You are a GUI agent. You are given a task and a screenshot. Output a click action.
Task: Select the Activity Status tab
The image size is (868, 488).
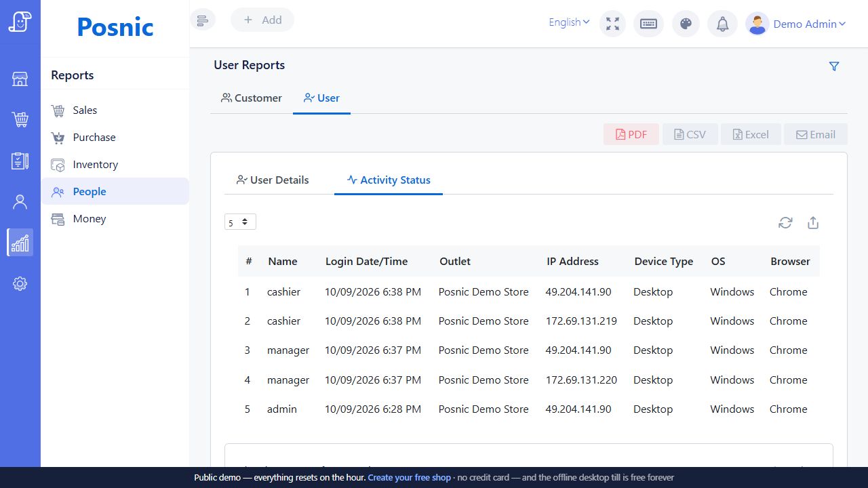tap(389, 180)
